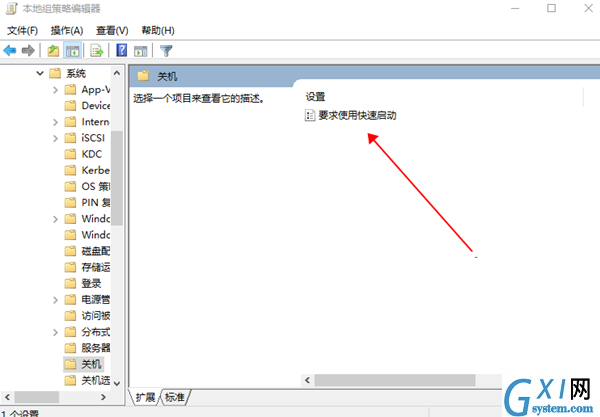Expand the App-V folder node

click(x=55, y=90)
